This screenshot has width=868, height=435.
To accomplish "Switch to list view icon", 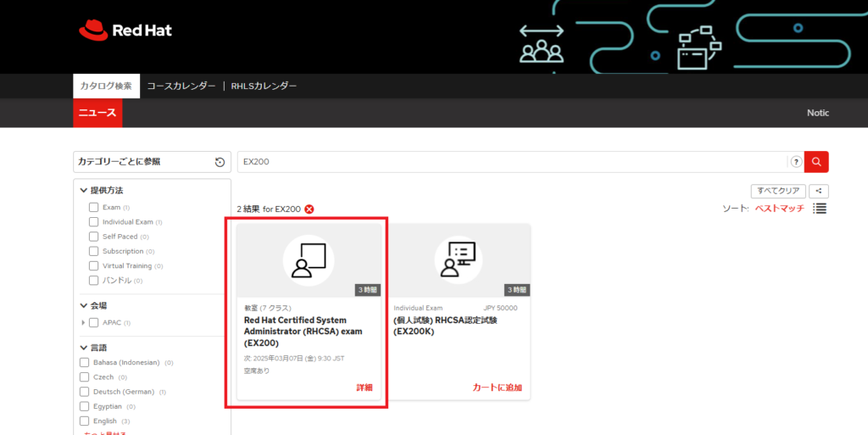I will 820,209.
